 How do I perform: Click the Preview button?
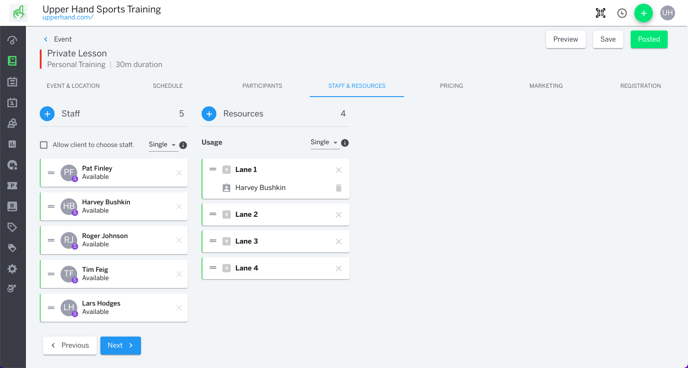coord(566,39)
